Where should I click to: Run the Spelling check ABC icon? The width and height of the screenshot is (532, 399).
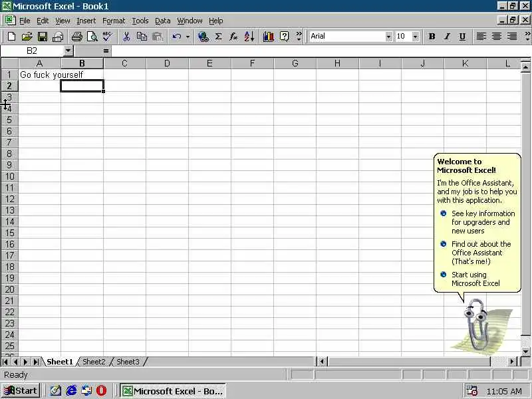107,37
